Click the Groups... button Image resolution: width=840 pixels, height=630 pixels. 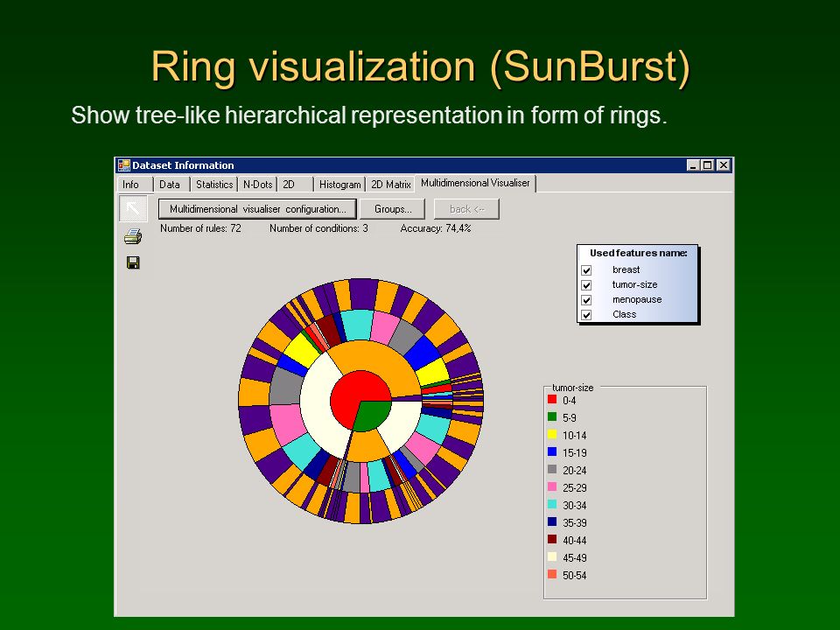click(393, 209)
